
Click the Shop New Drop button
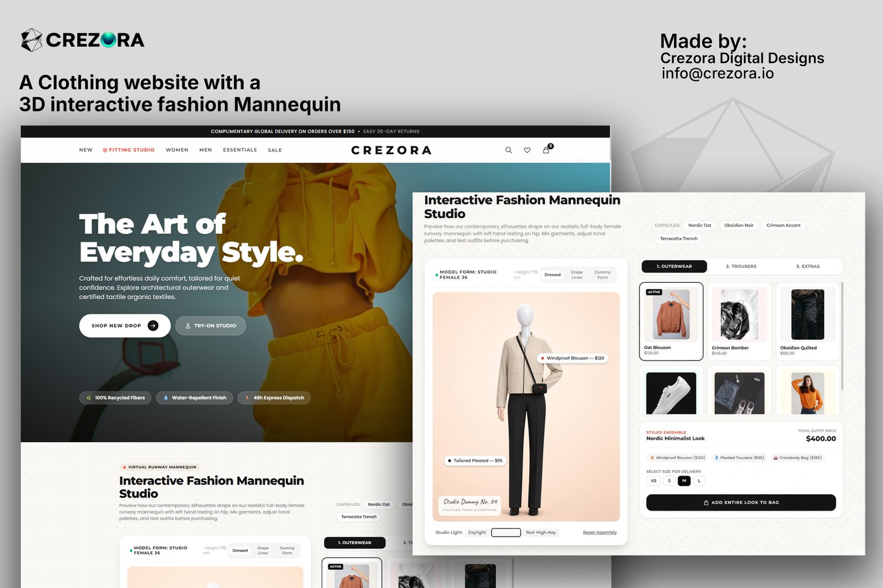pos(125,325)
